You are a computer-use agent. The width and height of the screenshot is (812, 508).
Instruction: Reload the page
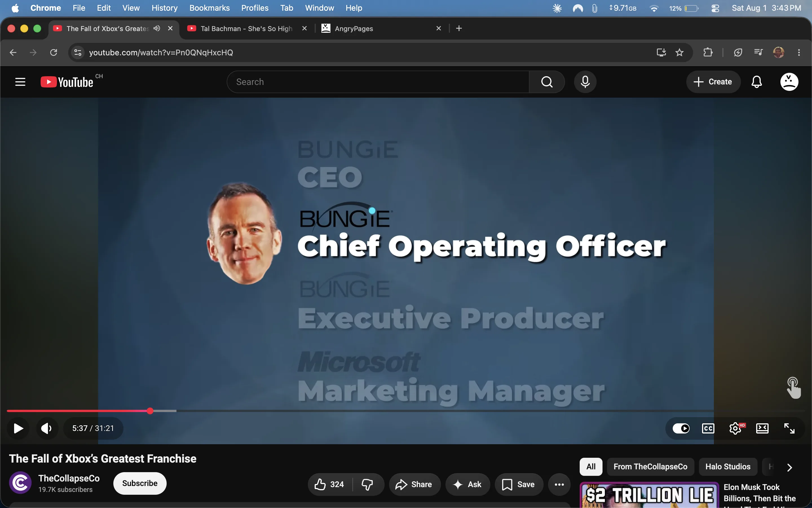click(54, 52)
